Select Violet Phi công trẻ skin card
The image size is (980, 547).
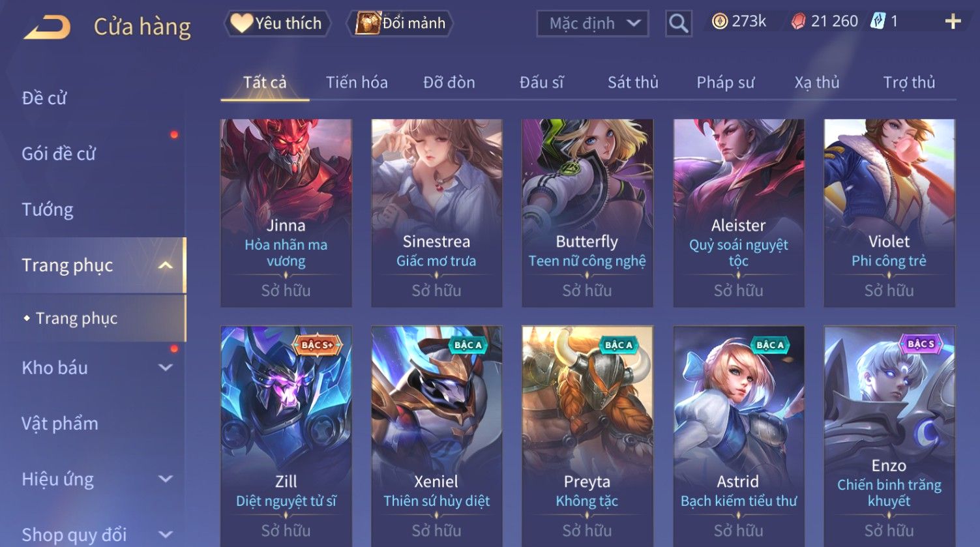coord(889,213)
